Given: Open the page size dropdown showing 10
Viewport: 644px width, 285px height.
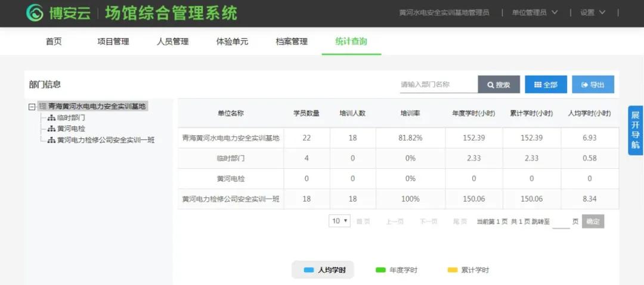Looking at the screenshot, I should (x=339, y=221).
